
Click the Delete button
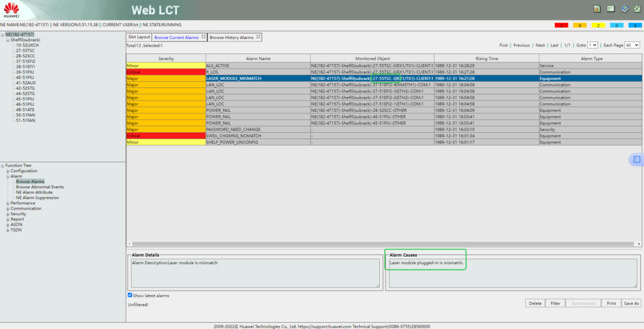tap(535, 303)
